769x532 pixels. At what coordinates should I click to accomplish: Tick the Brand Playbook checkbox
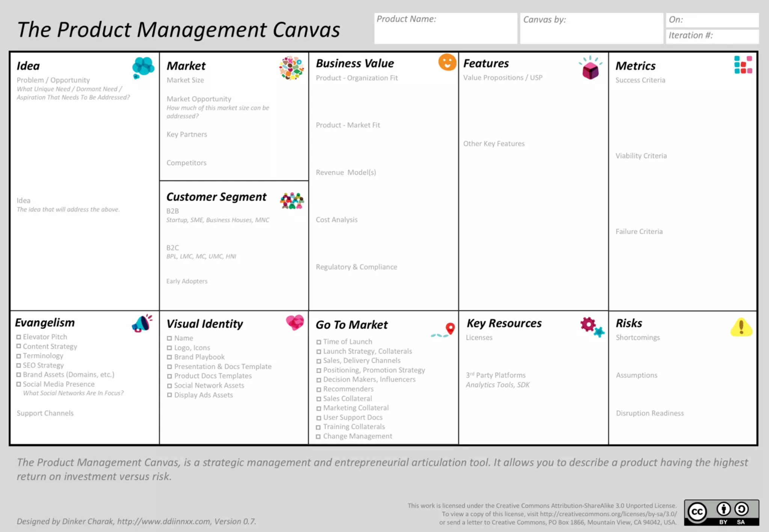(x=169, y=358)
